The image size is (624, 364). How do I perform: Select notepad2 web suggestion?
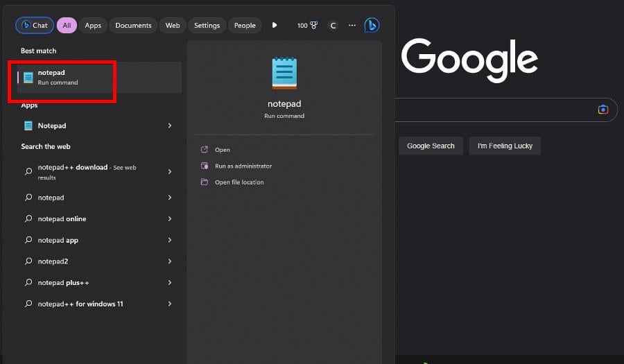point(99,261)
